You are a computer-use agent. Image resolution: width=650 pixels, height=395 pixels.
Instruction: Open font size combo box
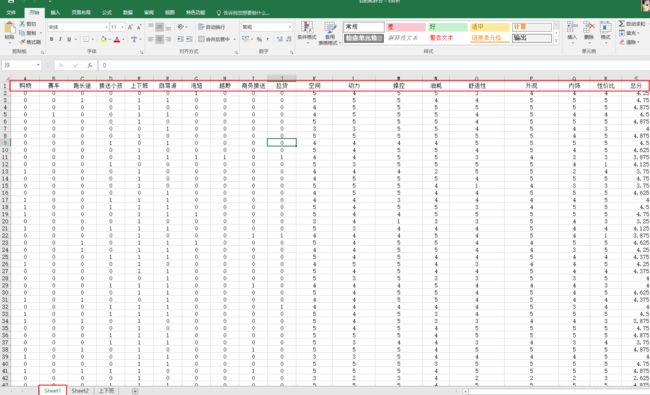[117, 27]
